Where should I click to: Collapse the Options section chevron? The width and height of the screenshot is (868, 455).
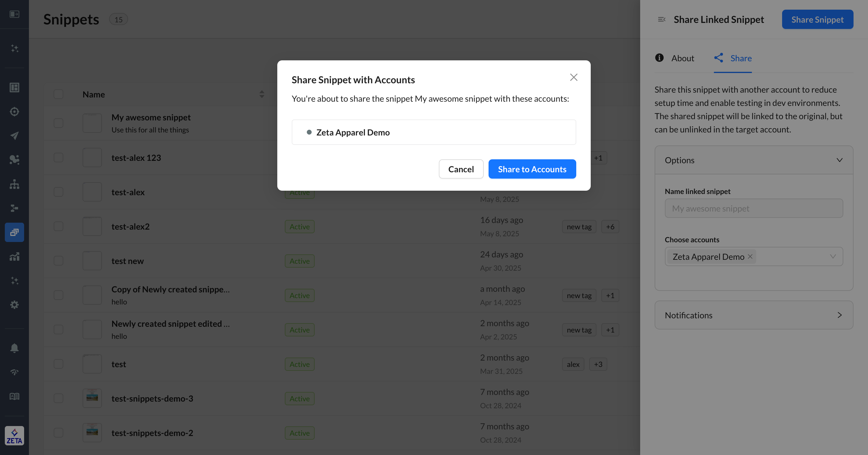(839, 160)
